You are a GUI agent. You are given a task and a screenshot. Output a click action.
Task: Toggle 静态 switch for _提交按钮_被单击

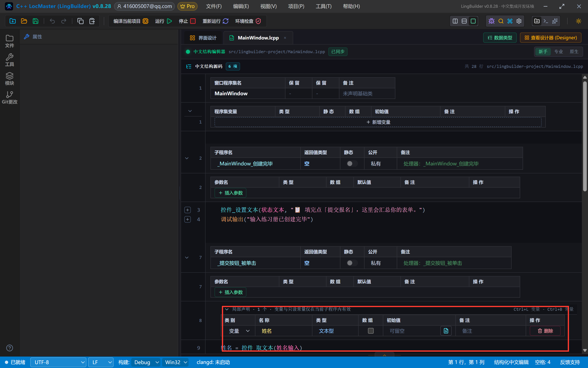click(x=352, y=263)
